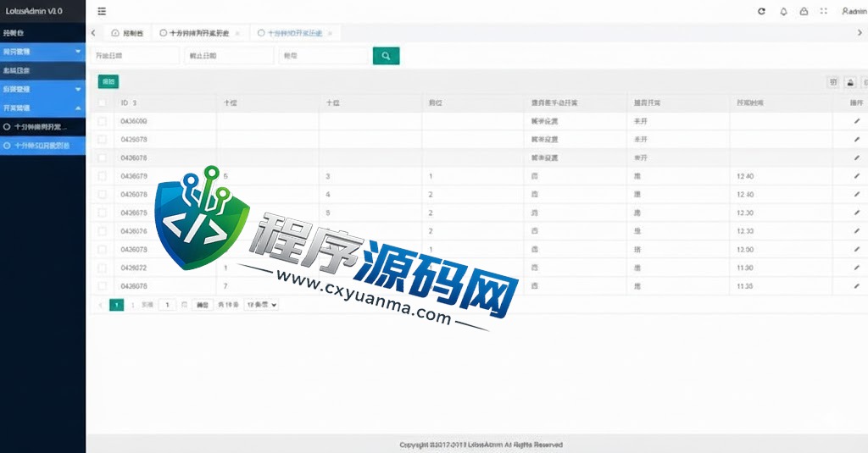Select the checkbox for row 0436675
The image size is (868, 453).
[102, 213]
